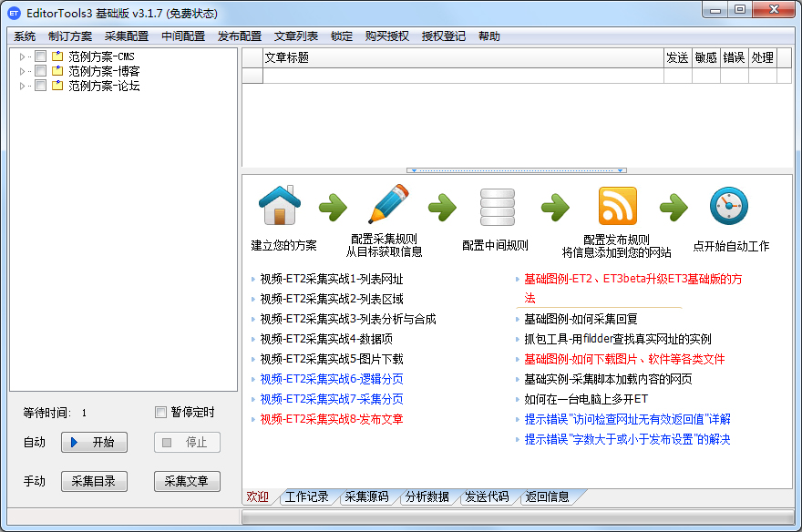The width and height of the screenshot is (802, 532).
Task: Click the 停止 button
Action: pos(187,442)
